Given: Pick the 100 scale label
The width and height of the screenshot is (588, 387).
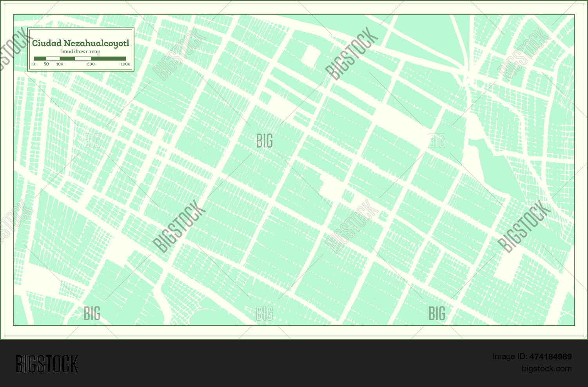Looking at the screenshot, I should 60,64.
